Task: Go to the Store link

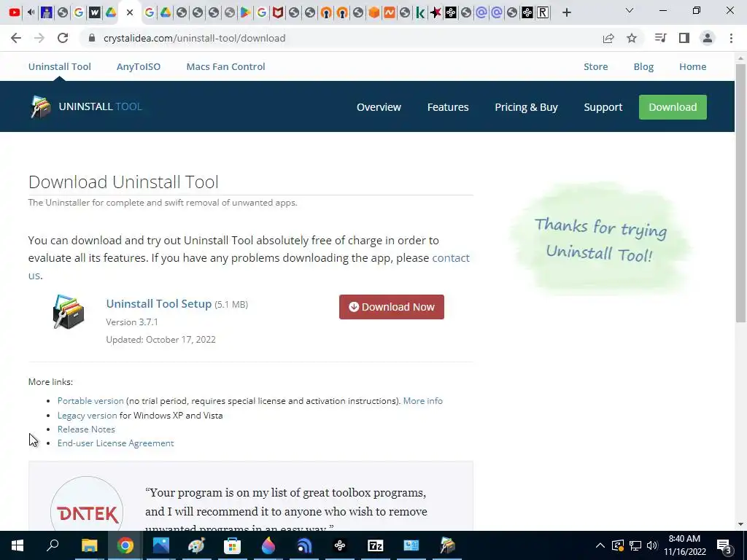Action: click(x=596, y=66)
